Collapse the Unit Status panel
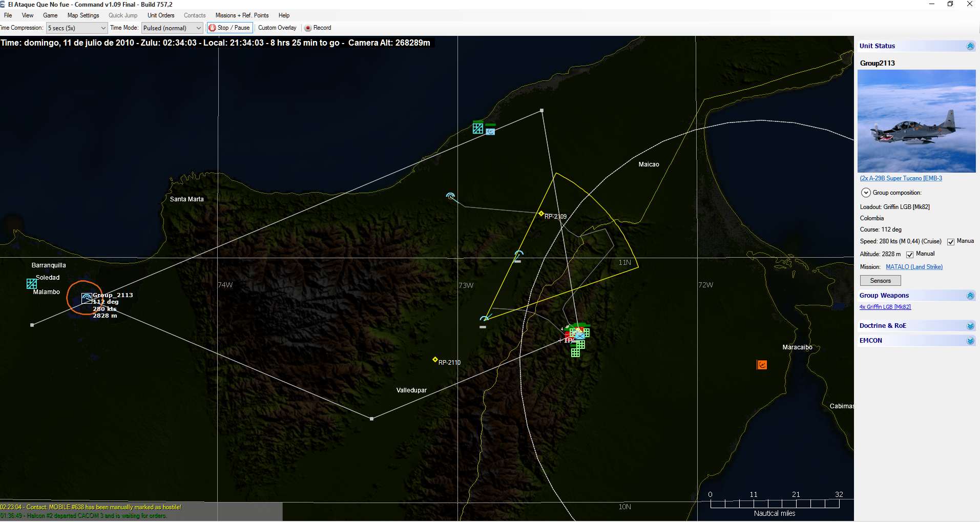Screen dimensions: 980x522 click(x=970, y=46)
